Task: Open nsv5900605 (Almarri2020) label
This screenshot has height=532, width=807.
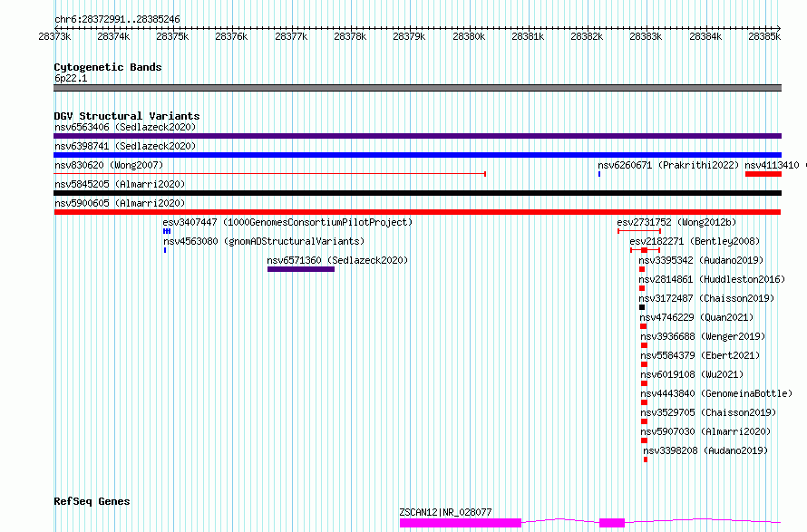Action: pyautogui.click(x=120, y=203)
